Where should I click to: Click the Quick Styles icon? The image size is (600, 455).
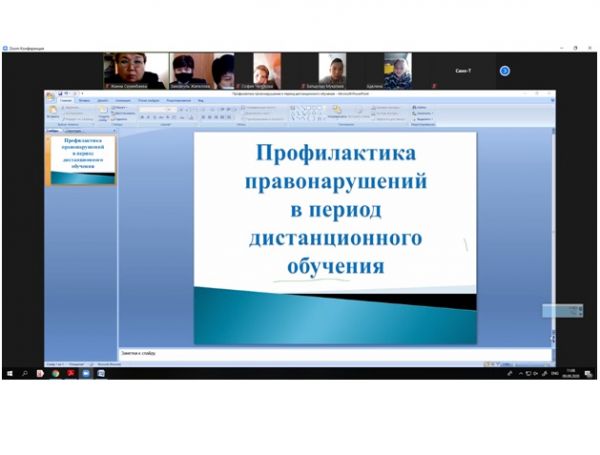coord(359,111)
